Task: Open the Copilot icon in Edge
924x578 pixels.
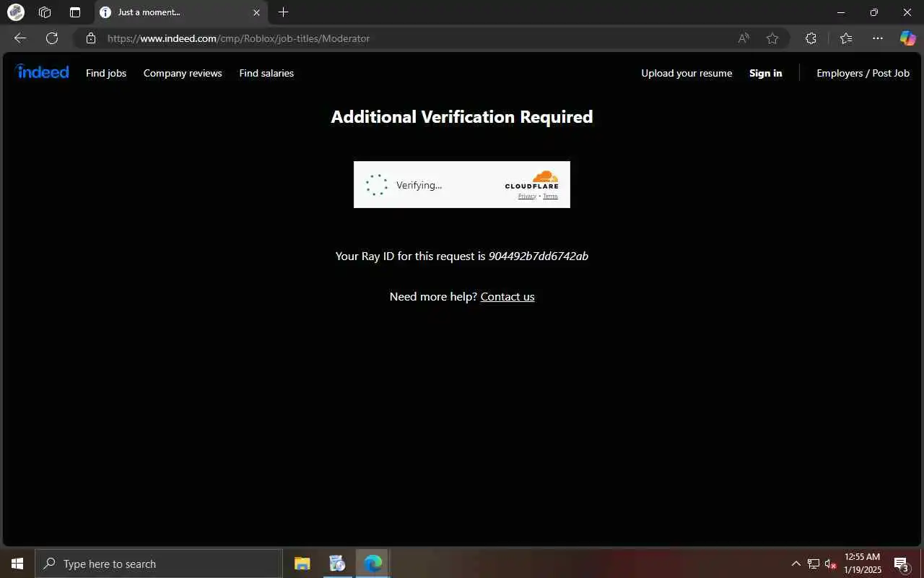Action: 907,38
